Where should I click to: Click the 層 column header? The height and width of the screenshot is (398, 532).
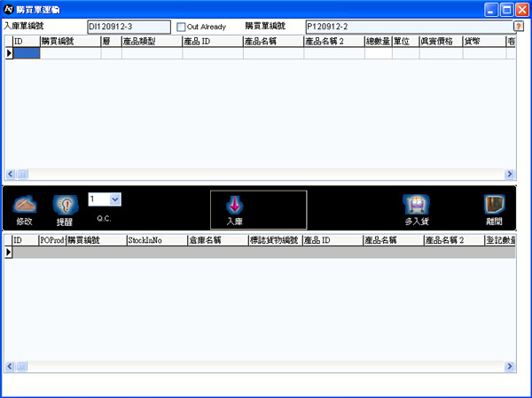[112, 42]
